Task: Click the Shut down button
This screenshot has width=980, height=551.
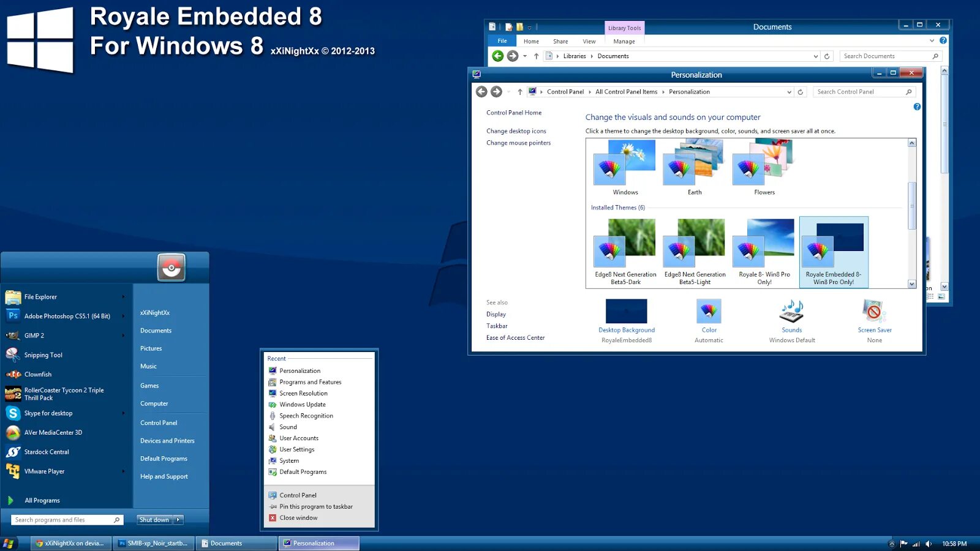Action: [x=154, y=520]
